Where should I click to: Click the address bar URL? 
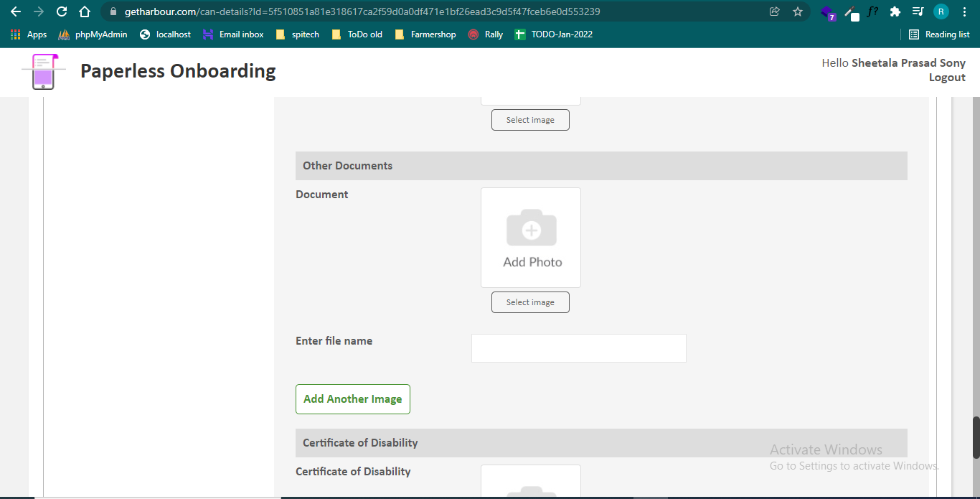tap(362, 11)
